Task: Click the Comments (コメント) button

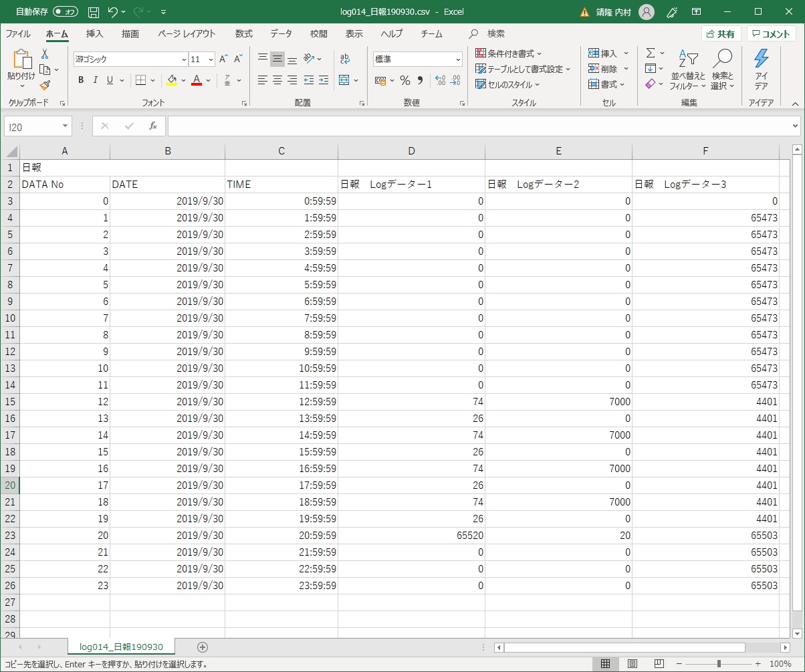Action: coord(772,34)
